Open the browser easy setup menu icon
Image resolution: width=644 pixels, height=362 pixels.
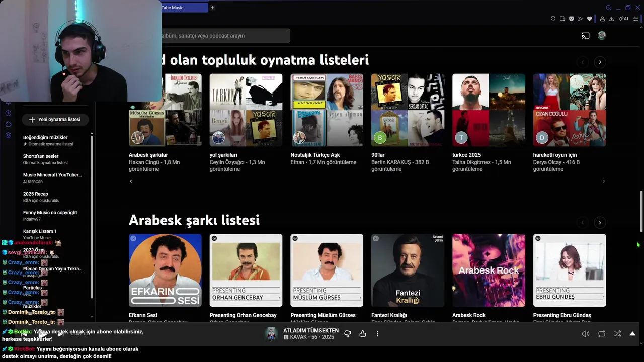pos(635,19)
